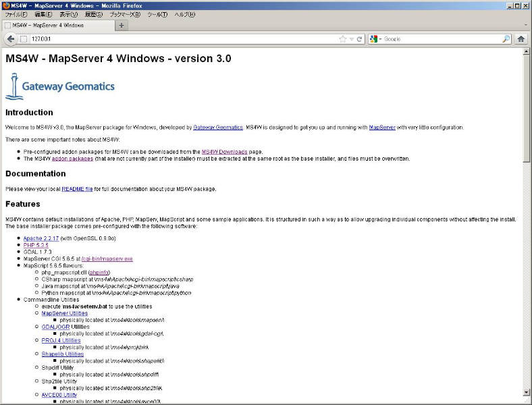Open the README file link
Viewport: 532px width, 405px height.
click(77, 189)
